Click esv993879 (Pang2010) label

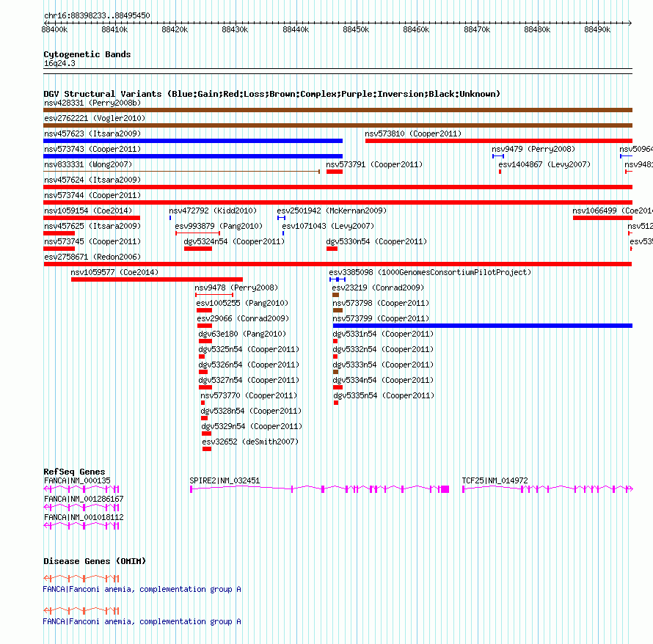pos(219,226)
